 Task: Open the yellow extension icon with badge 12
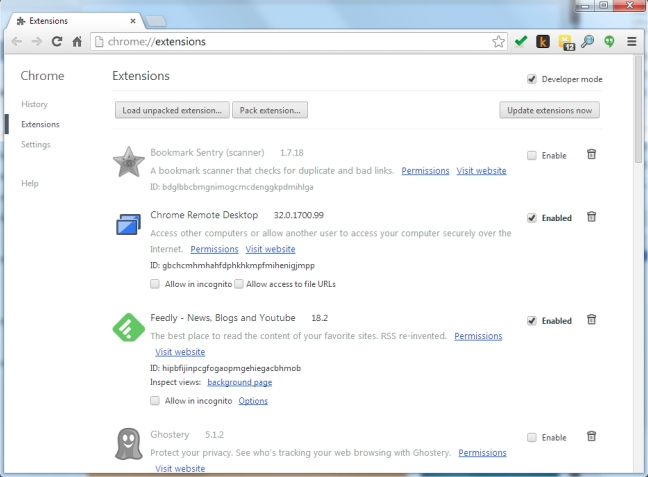coord(566,42)
